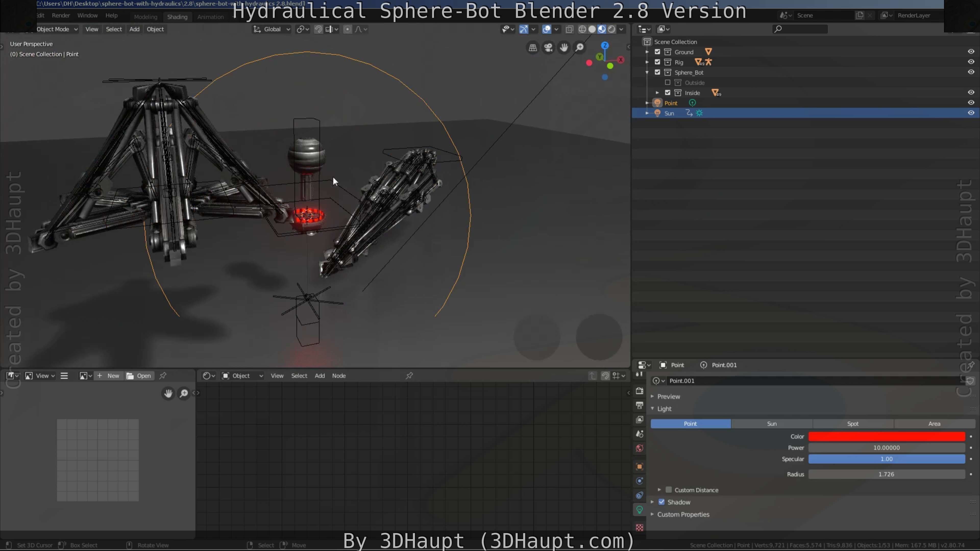Open the Object properties tab

click(x=640, y=467)
